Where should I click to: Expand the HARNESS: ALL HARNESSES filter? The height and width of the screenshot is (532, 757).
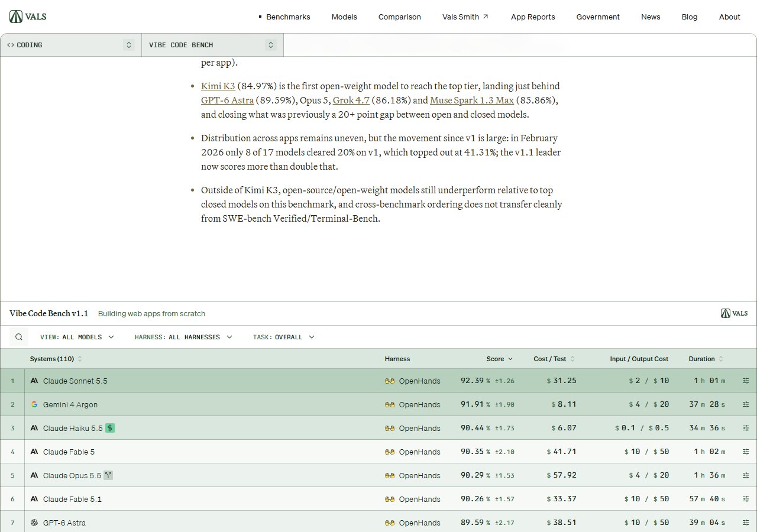[183, 337]
